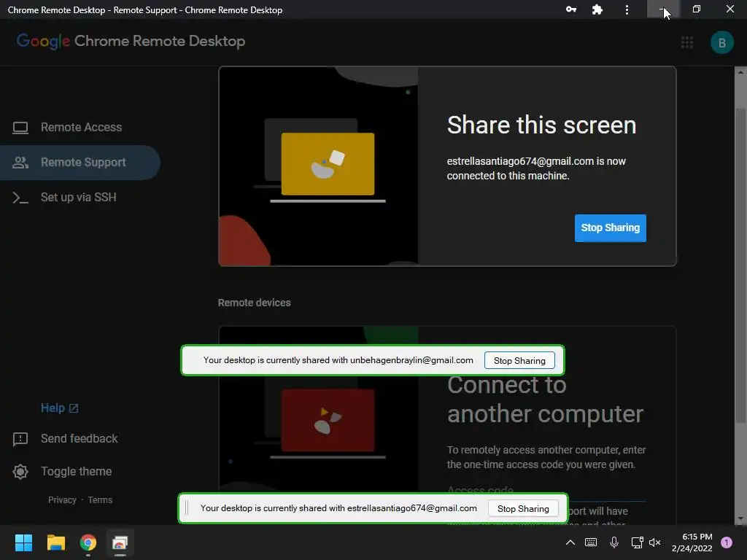Image resolution: width=747 pixels, height=560 pixels.
Task: Open the Google apps grid
Action: pyautogui.click(x=687, y=42)
